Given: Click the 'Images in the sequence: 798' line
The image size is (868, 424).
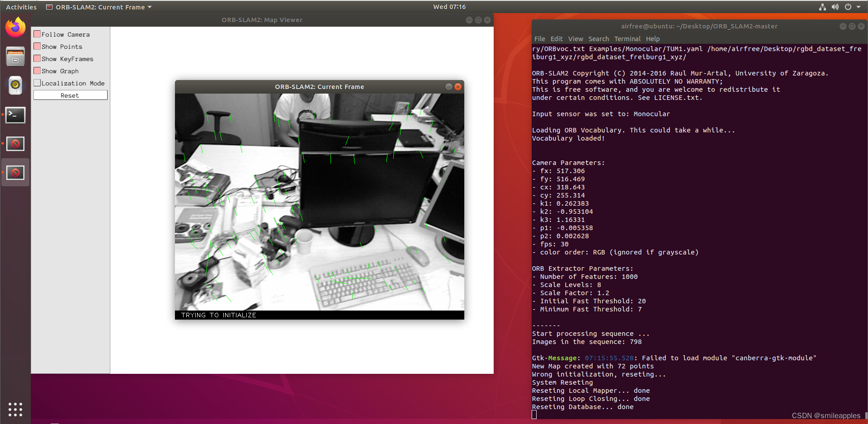Looking at the screenshot, I should [x=587, y=342].
